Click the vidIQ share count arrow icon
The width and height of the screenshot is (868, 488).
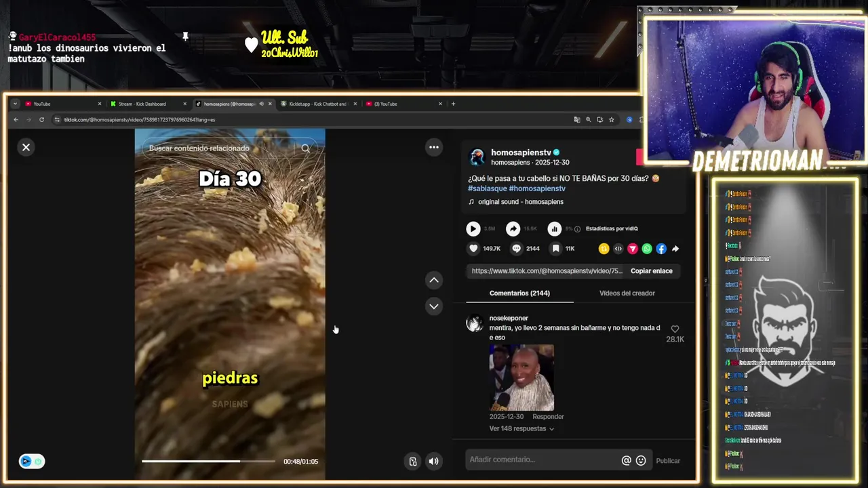click(x=513, y=229)
